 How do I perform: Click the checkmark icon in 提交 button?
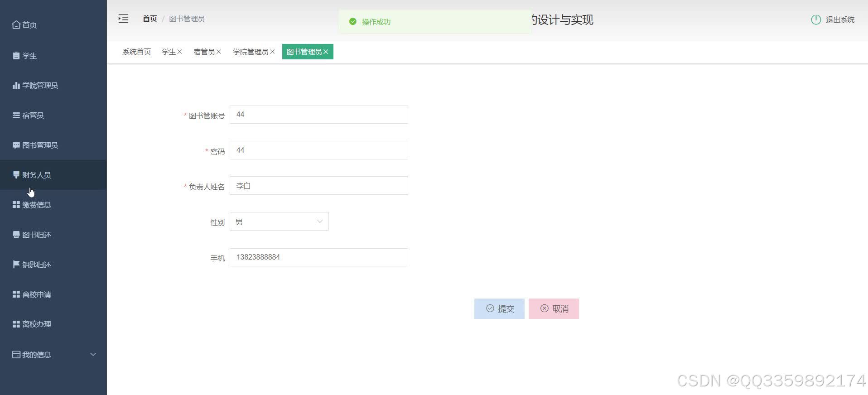point(490,308)
